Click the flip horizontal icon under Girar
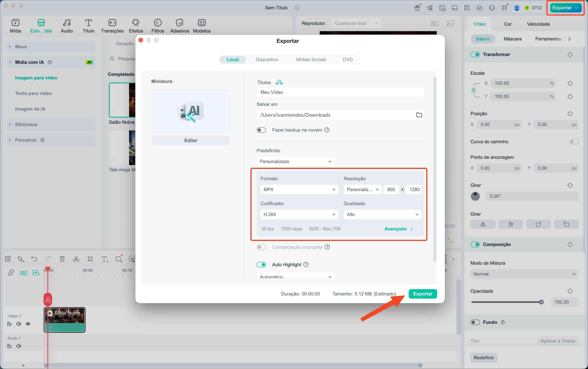The height and width of the screenshot is (369, 588). (x=483, y=224)
